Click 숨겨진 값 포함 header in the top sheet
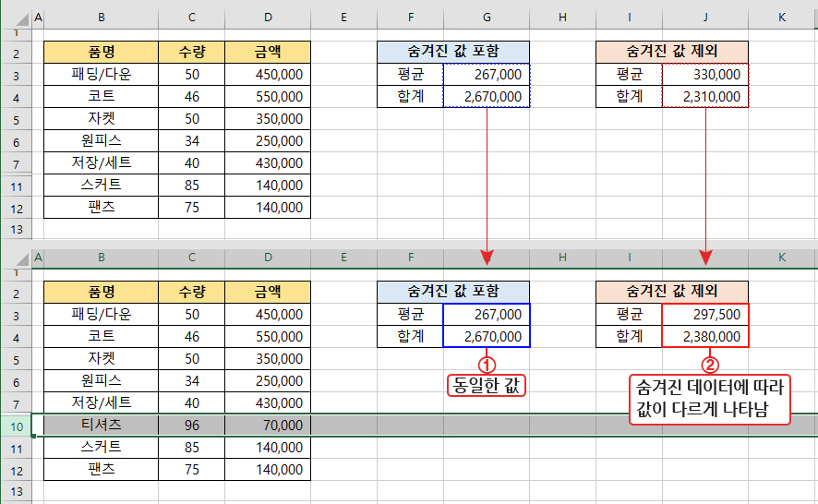This screenshot has height=504, width=818. (x=452, y=53)
